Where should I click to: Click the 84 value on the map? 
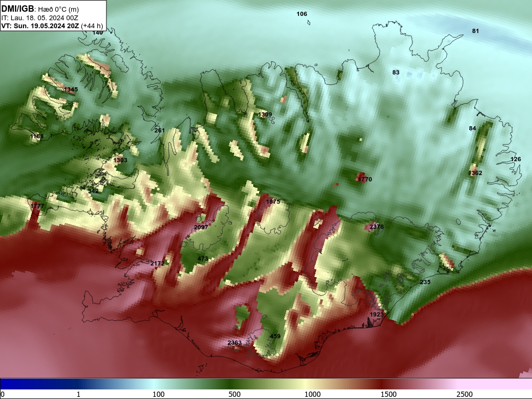pyautogui.click(x=472, y=128)
